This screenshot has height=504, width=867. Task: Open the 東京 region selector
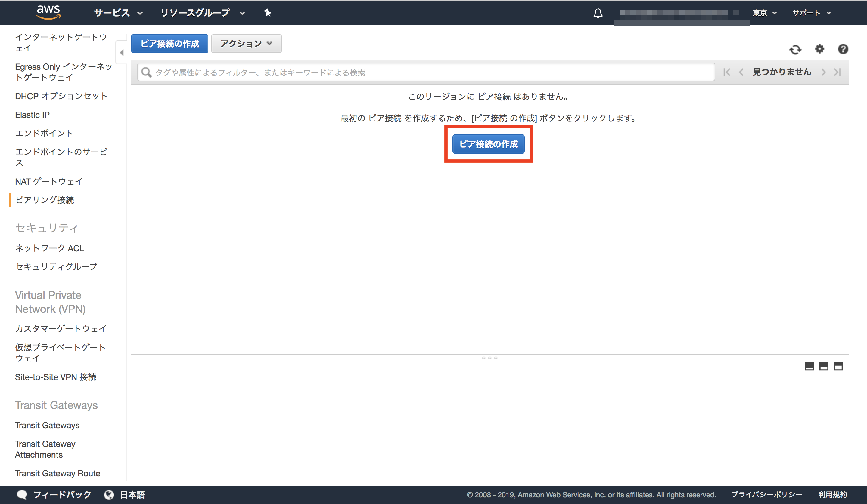(764, 13)
